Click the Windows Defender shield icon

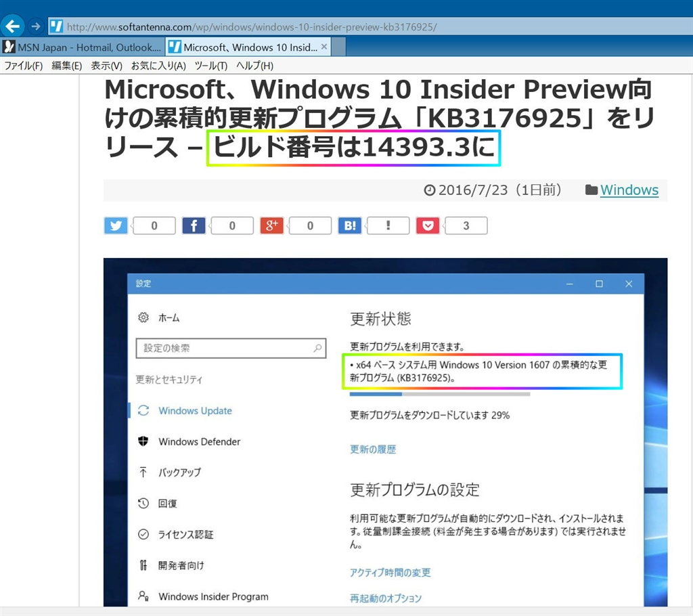143,441
